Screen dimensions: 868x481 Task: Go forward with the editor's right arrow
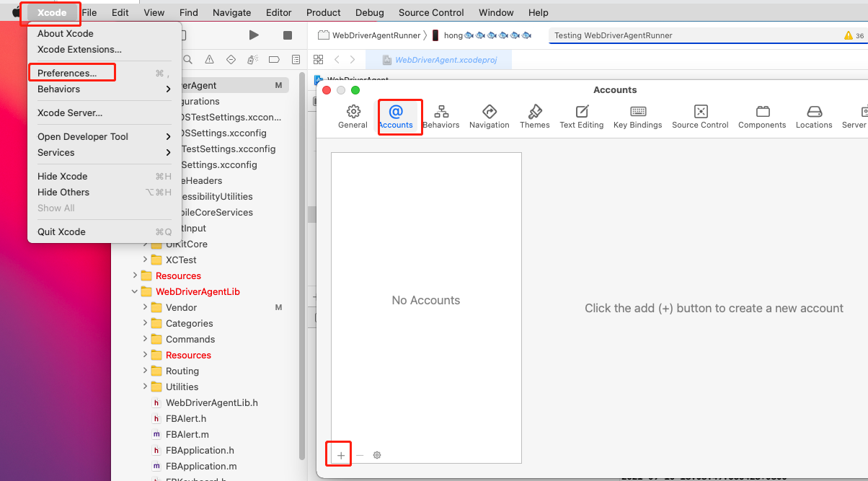tap(353, 60)
